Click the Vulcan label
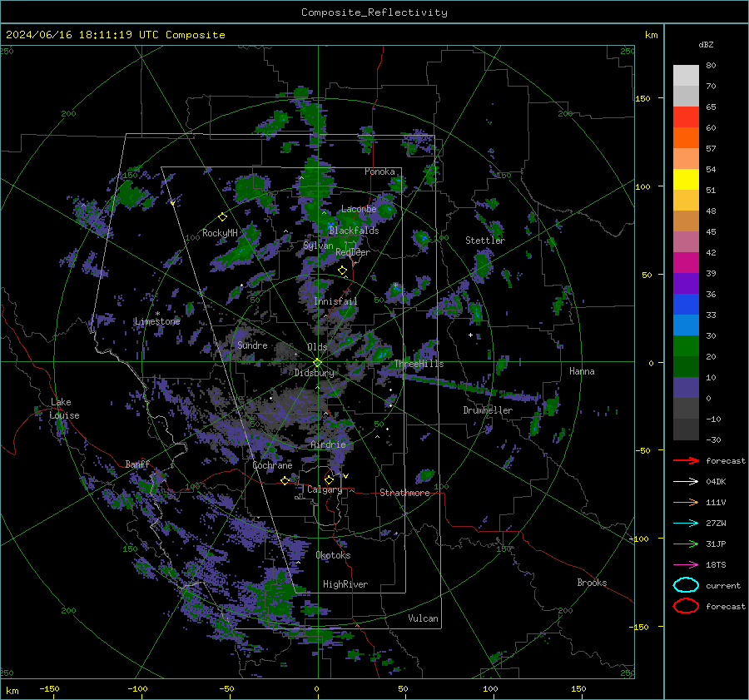This screenshot has width=749, height=700. [423, 618]
